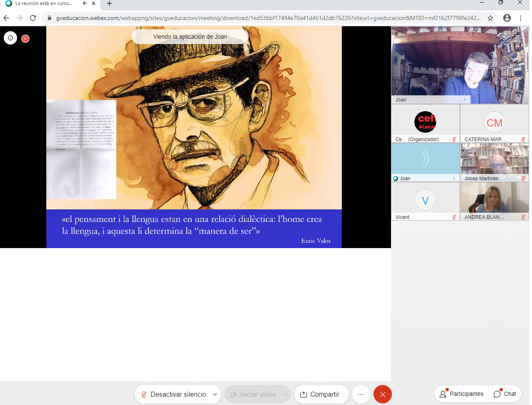The height and width of the screenshot is (405, 532).
Task: Toggle mute with Desactivar silencio
Action: coord(174,394)
